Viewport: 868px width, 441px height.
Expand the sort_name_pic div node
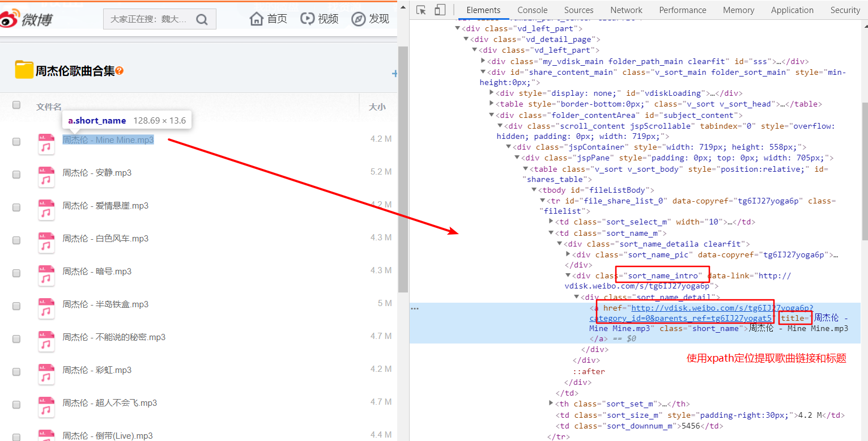click(x=568, y=255)
